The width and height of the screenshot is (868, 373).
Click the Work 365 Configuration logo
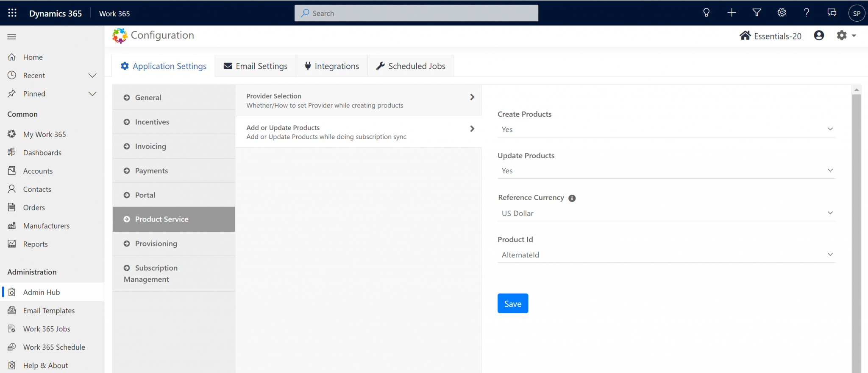click(120, 36)
